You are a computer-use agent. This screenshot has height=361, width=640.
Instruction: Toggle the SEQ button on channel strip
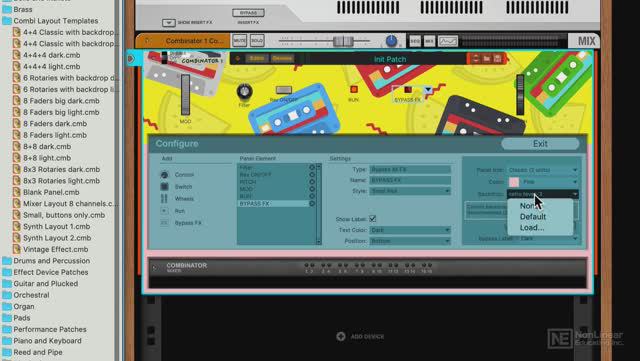pos(415,41)
